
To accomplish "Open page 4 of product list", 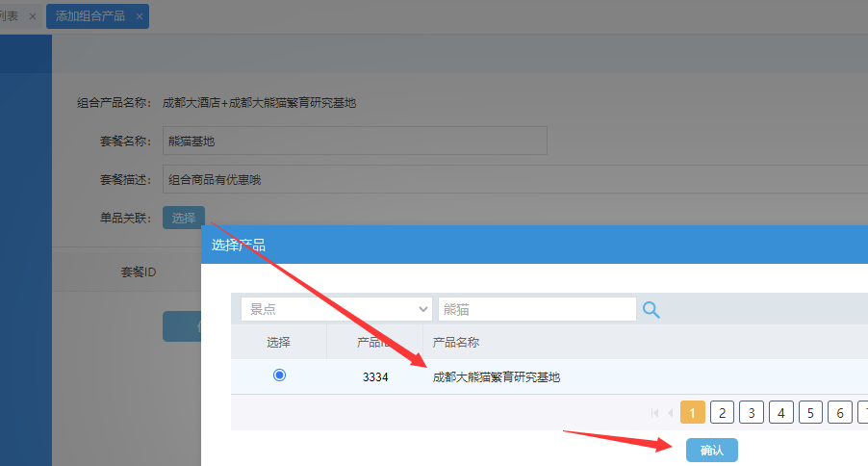I will pos(781,412).
